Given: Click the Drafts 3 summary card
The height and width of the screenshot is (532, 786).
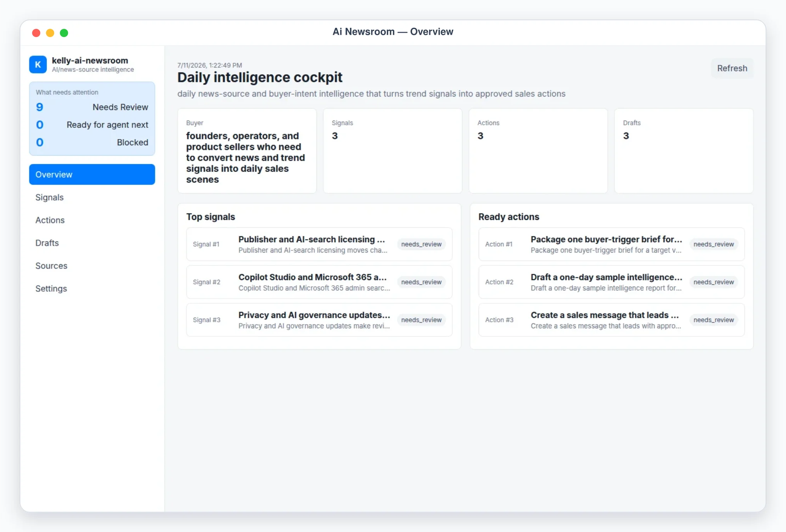Looking at the screenshot, I should click(684, 151).
